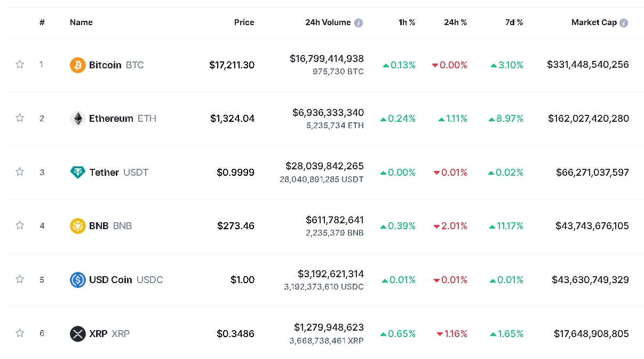Click XRP 1h change 0.65%
Screen dimensions: 644x359
tap(398, 334)
